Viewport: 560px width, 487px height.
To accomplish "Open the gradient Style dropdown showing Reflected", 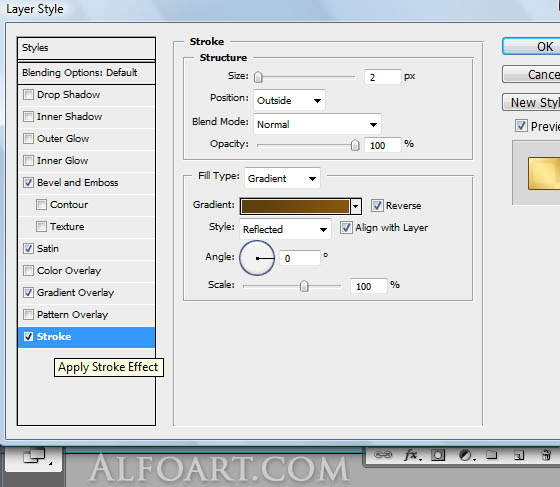I will coord(285,229).
